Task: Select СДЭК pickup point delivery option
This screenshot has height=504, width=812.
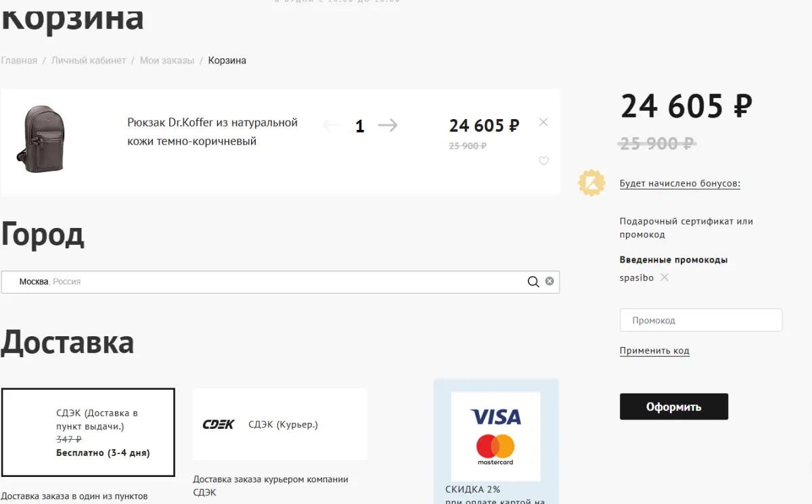Action: point(88,432)
